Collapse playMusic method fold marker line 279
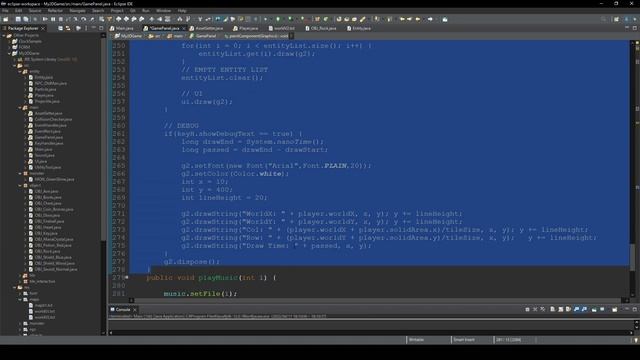This screenshot has width=640, height=360. (x=127, y=277)
